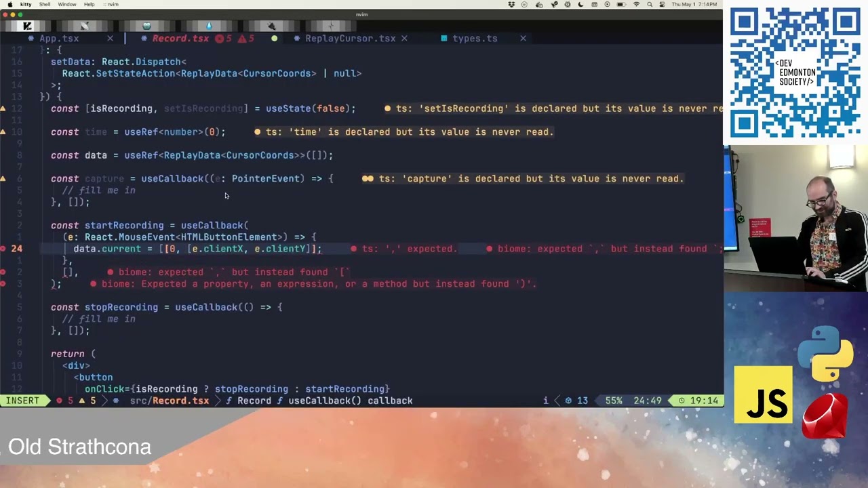Click the battery status icon

click(x=622, y=4)
